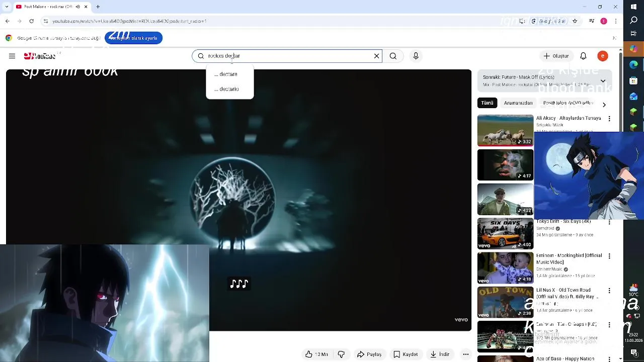Open Lil Nas X Old Town Road title
Screen dimensions: 644x362
tap(567, 293)
